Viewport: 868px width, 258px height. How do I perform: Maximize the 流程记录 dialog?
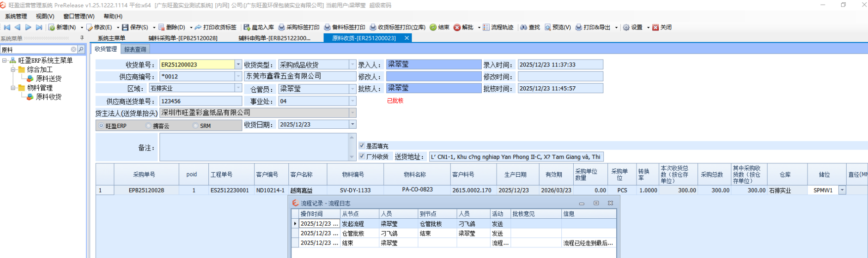pos(596,203)
